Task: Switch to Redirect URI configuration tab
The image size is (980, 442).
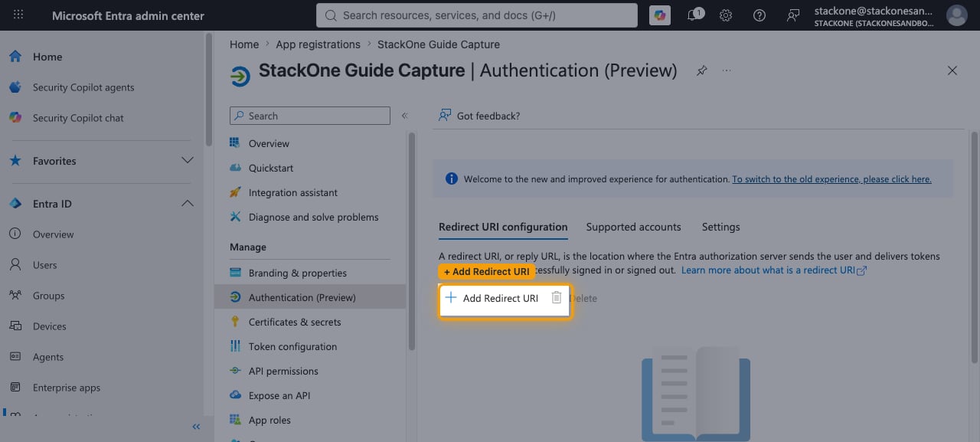Action: coord(503,227)
